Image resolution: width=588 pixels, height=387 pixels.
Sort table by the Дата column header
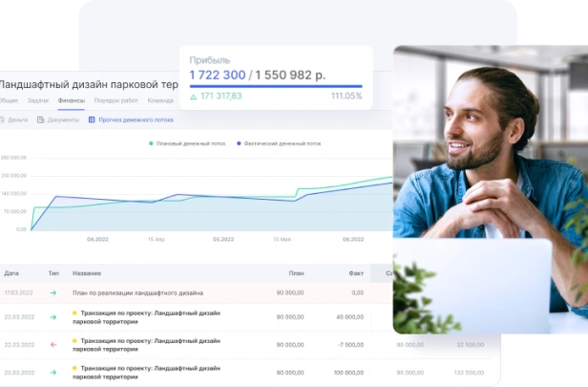11,273
